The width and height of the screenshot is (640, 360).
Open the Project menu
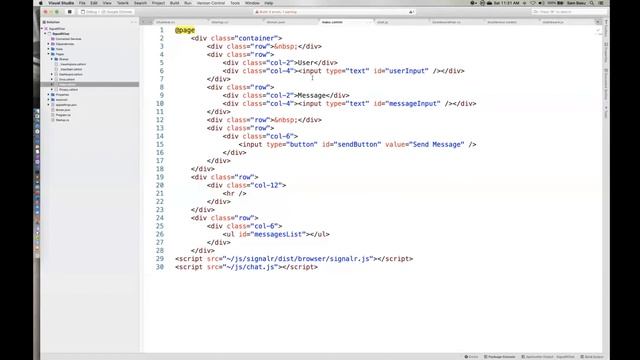coord(158,3)
